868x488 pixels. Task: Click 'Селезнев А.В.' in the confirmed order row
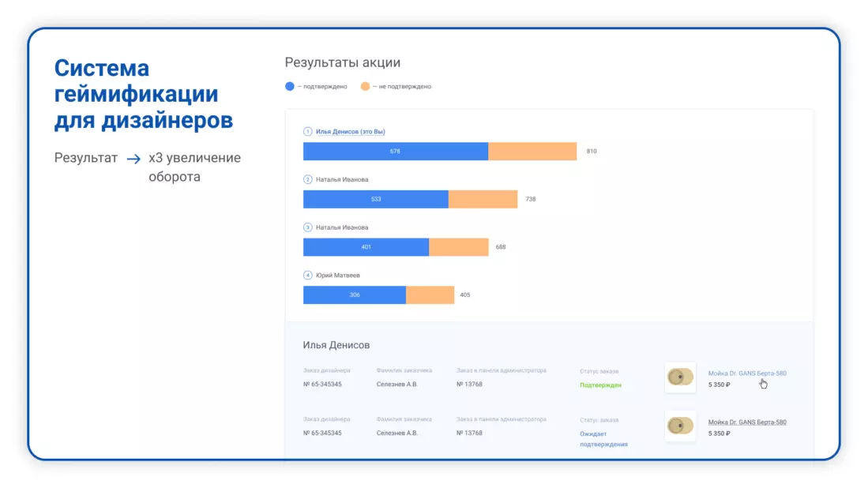[397, 384]
